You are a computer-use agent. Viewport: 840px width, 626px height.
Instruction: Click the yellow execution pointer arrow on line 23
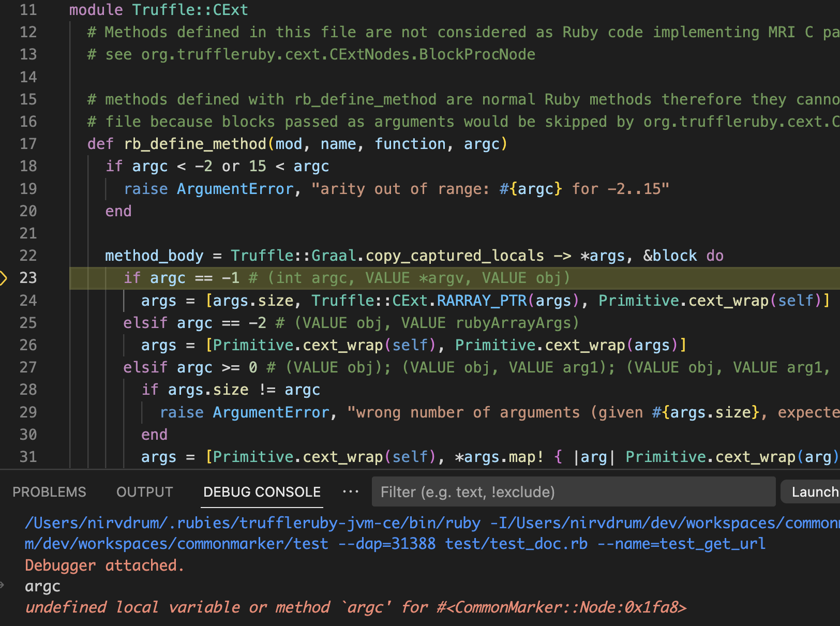click(x=4, y=278)
